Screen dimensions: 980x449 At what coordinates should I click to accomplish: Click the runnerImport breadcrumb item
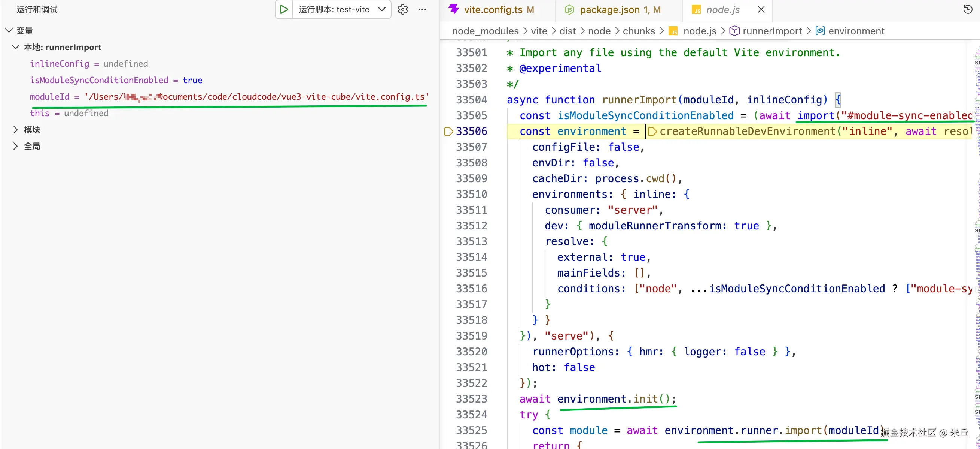click(772, 31)
